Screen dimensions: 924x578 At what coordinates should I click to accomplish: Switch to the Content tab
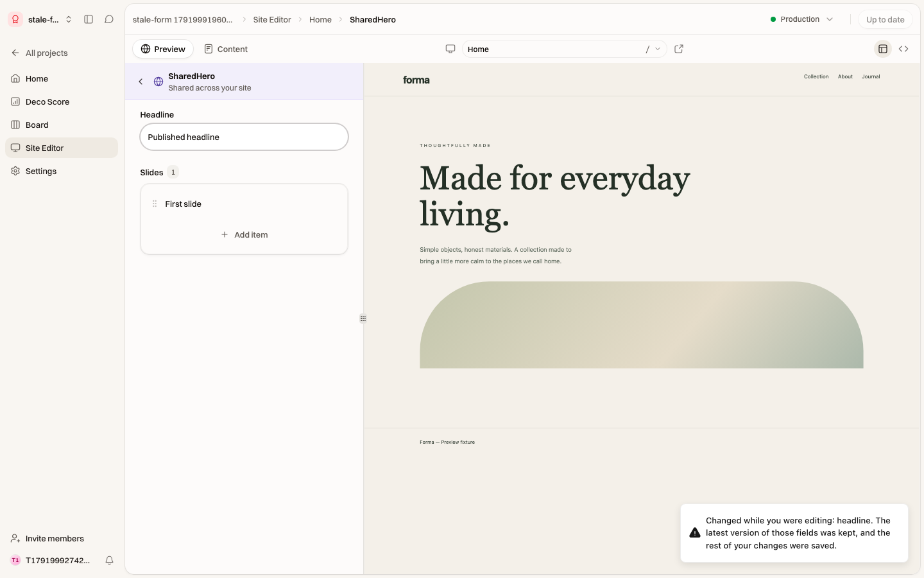coord(226,49)
